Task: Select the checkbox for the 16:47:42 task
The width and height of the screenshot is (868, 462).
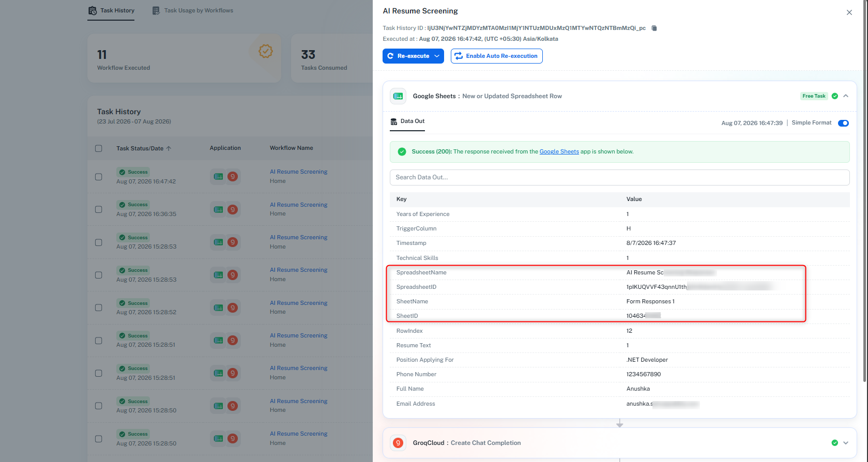Action: click(x=99, y=177)
